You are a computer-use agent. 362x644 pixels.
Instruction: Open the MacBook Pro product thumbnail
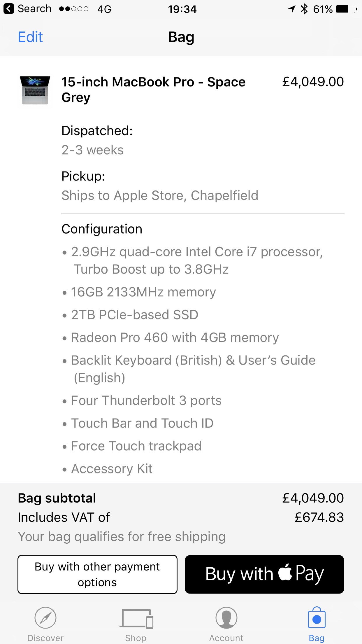point(35,90)
